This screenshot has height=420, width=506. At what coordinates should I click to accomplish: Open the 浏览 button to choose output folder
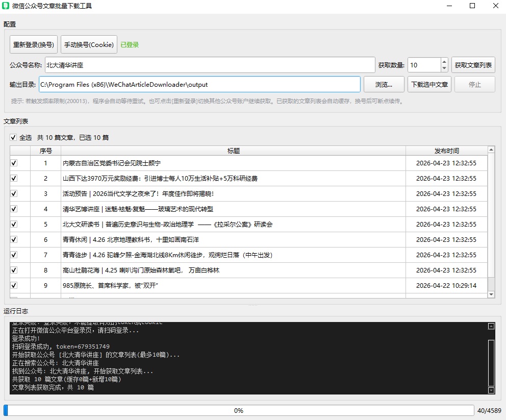[384, 84]
